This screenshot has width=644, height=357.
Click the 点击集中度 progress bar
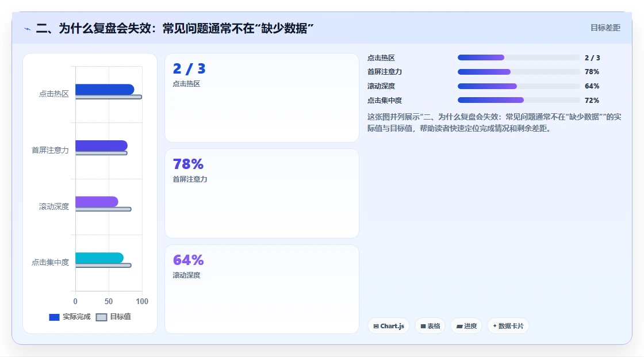(519, 100)
